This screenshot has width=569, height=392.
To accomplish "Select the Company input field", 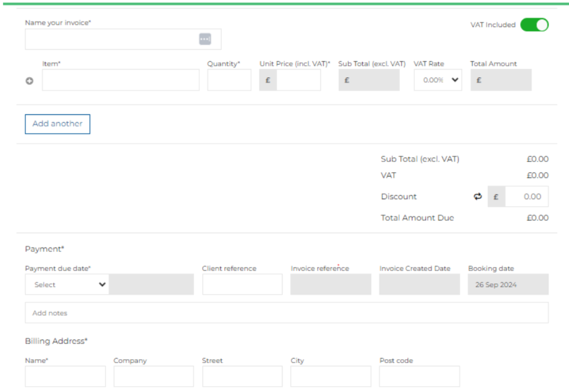I will coord(154,377).
